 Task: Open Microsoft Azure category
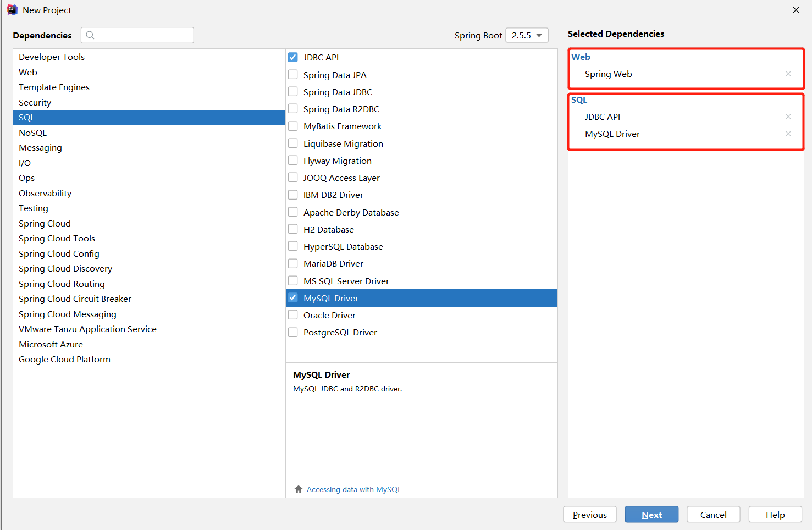(149, 344)
